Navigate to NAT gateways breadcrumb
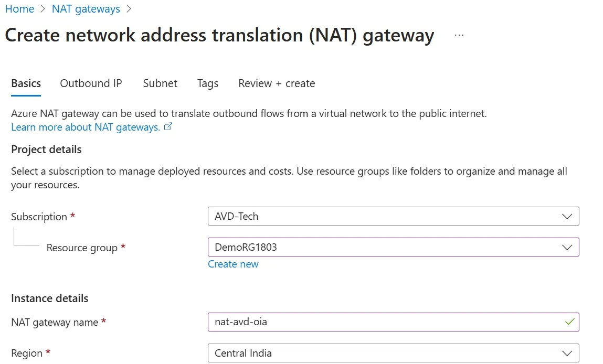The height and width of the screenshot is (364, 603). click(x=86, y=9)
